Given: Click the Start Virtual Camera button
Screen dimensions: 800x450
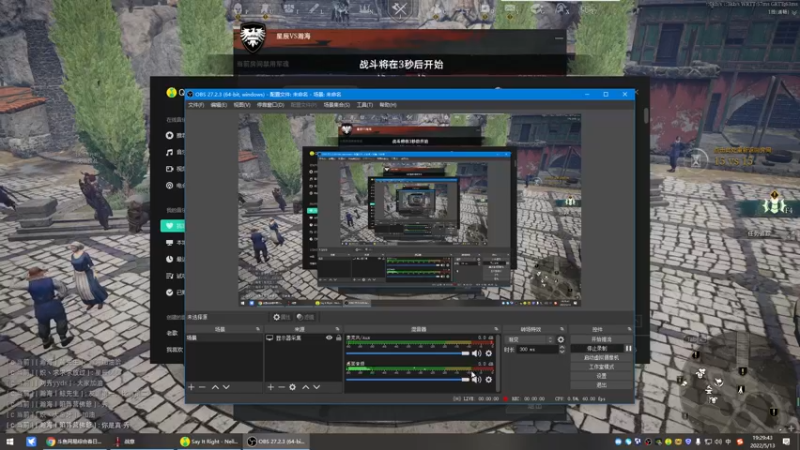Looking at the screenshot, I should click(601, 358).
